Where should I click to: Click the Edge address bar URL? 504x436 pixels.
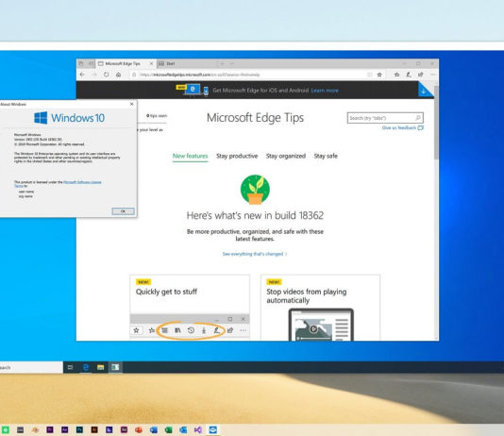(200, 75)
